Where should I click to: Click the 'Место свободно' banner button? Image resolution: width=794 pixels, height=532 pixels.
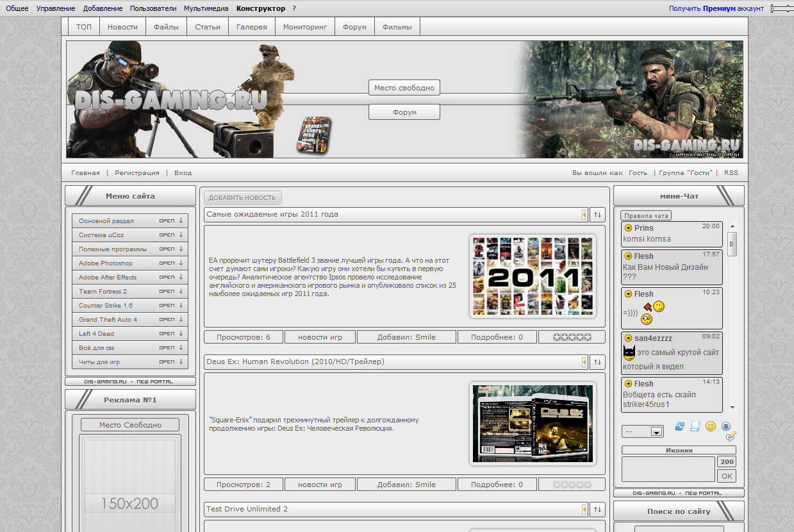[x=404, y=88]
